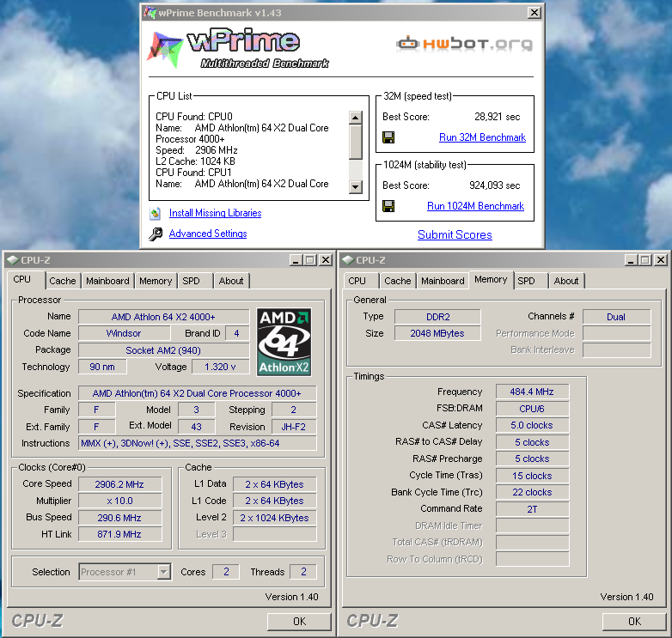Open the Processor #1 selection dropdown
Screen dimensions: 672x638
163,572
